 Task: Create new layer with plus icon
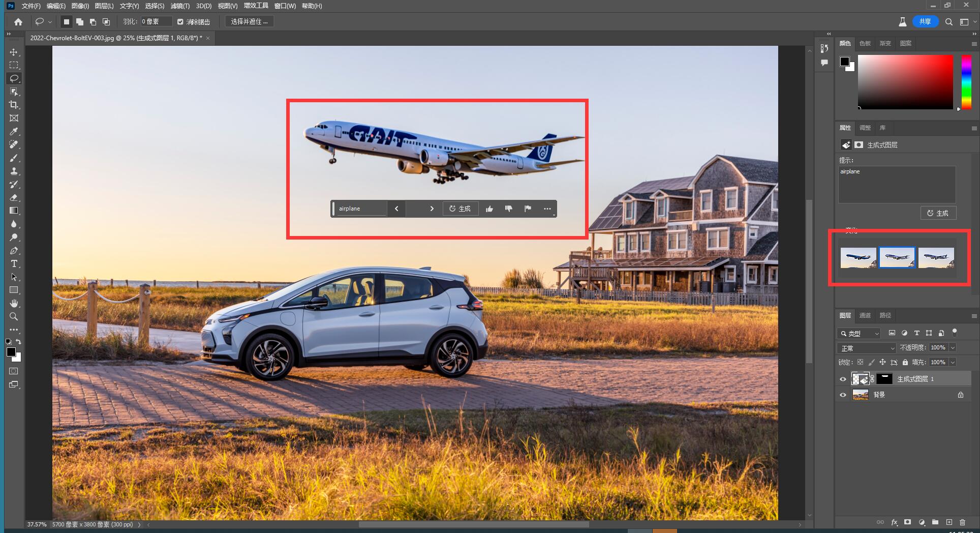point(949,522)
